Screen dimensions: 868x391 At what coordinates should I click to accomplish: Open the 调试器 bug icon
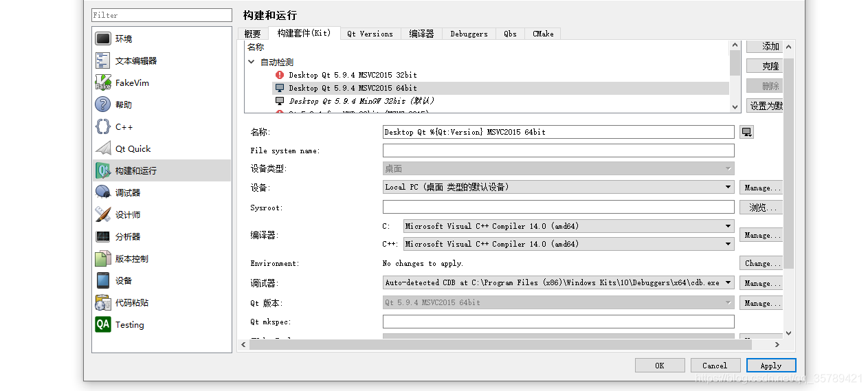[103, 192]
